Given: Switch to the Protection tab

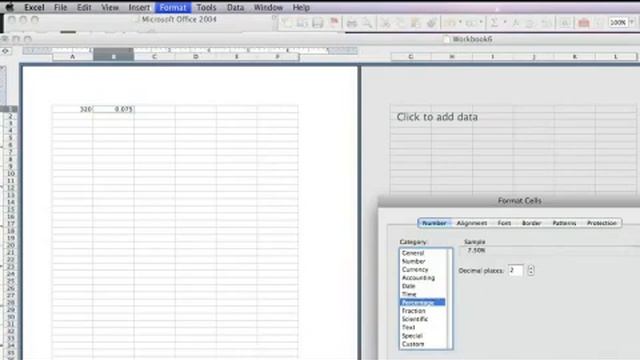Looking at the screenshot, I should tap(602, 223).
